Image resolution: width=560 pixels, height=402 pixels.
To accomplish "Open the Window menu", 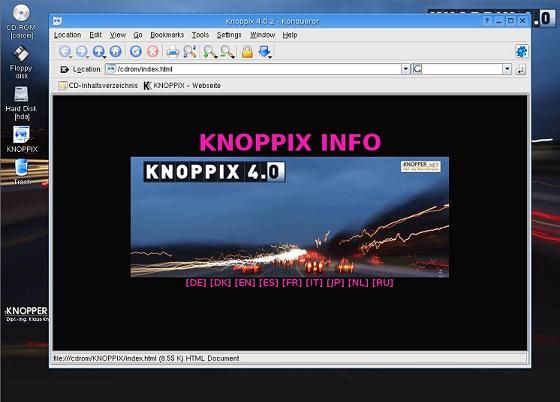I will point(262,35).
